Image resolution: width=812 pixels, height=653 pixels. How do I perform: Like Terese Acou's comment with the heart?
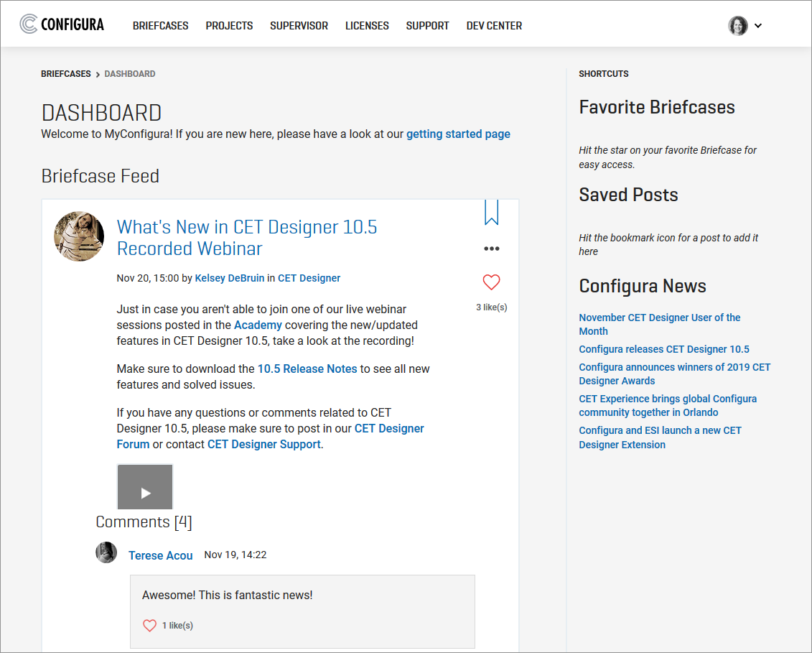(149, 626)
